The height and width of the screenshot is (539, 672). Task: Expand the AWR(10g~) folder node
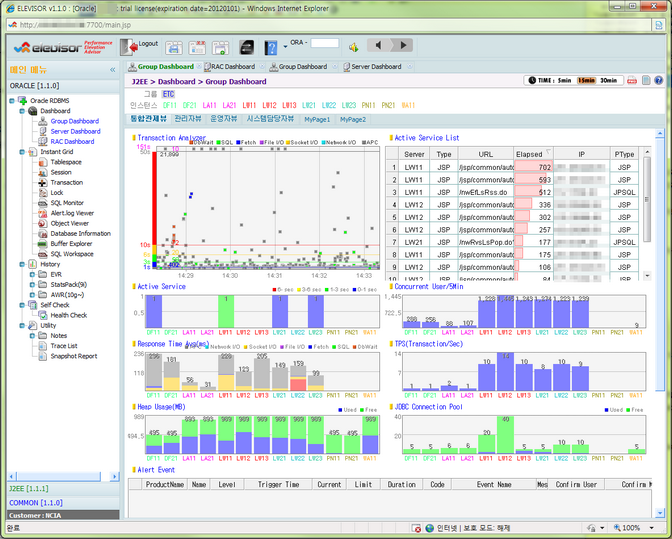pyautogui.click(x=32, y=295)
